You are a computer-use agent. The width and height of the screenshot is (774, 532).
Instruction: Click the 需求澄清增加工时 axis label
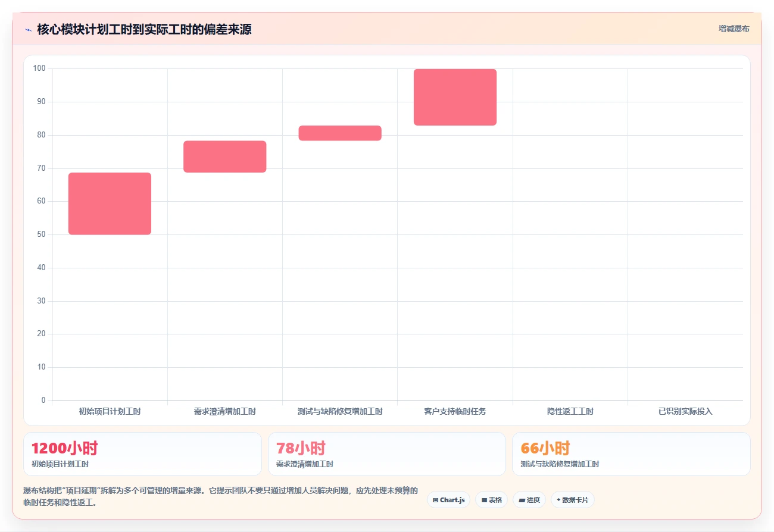click(x=224, y=411)
